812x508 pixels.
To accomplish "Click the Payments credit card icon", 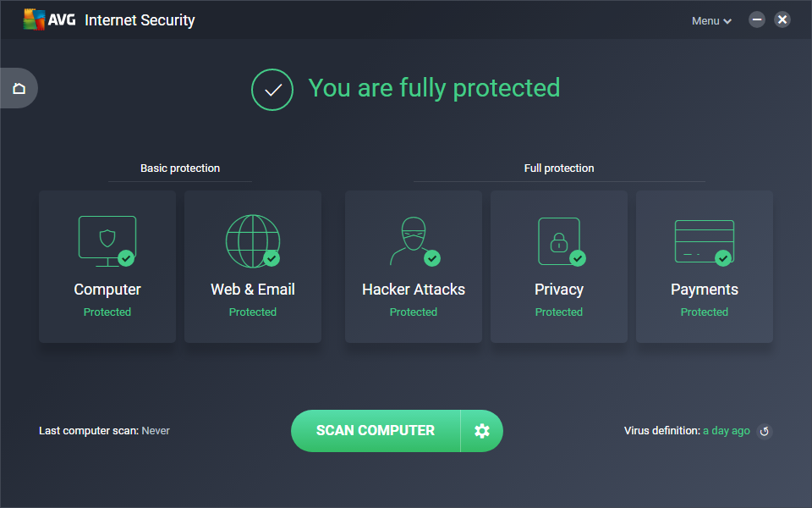I will click(x=704, y=240).
